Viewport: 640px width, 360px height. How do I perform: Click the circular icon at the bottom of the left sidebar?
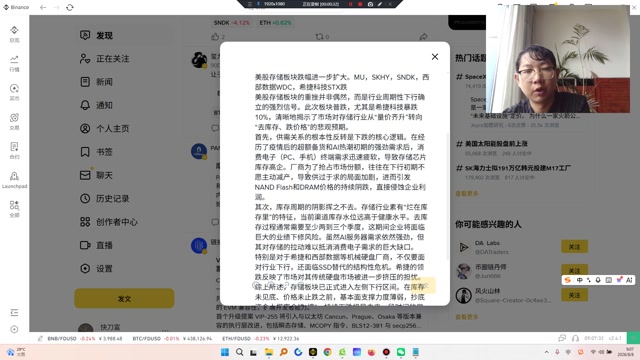tap(14, 329)
